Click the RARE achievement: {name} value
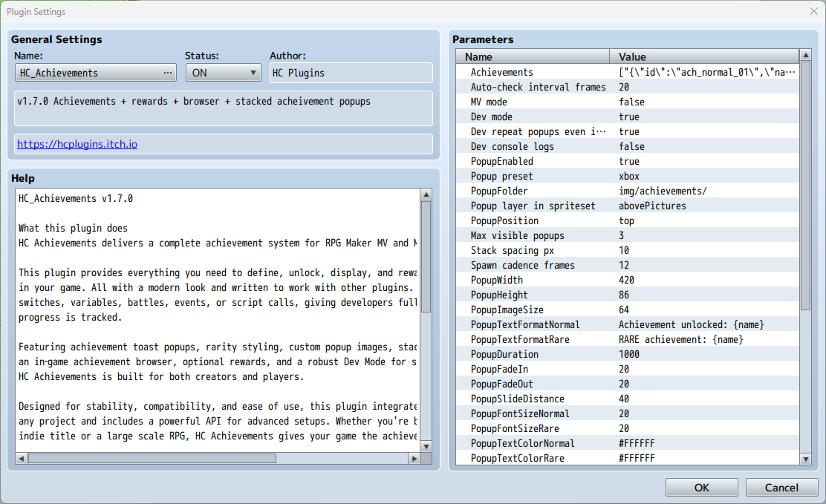 pyautogui.click(x=680, y=339)
